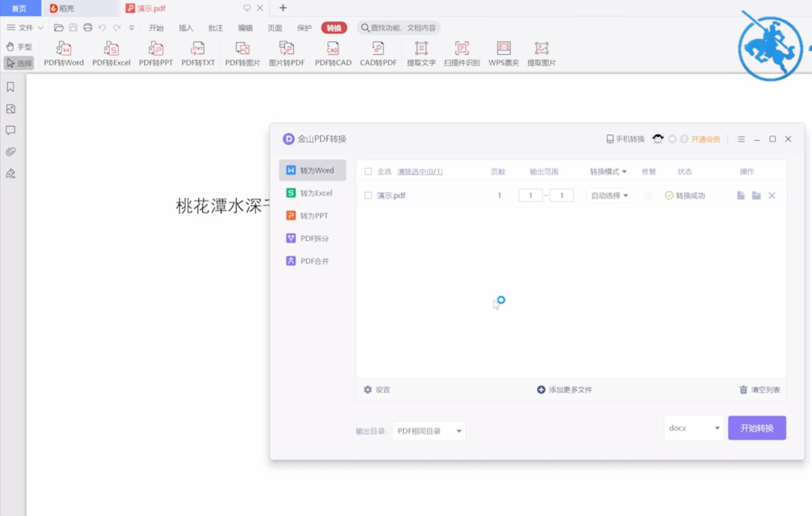
Task: Open the user avatar in converter dialog
Action: coord(658,139)
